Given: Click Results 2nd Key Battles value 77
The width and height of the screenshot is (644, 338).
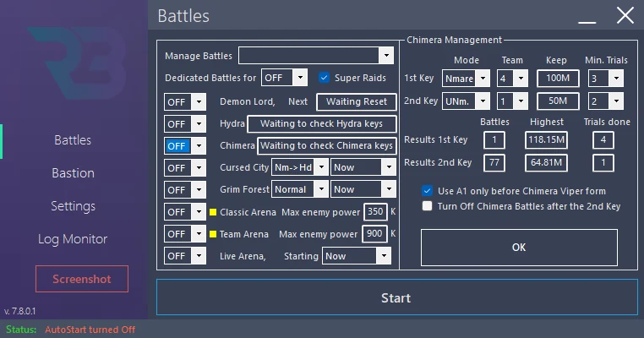Looking at the screenshot, I should tap(494, 162).
